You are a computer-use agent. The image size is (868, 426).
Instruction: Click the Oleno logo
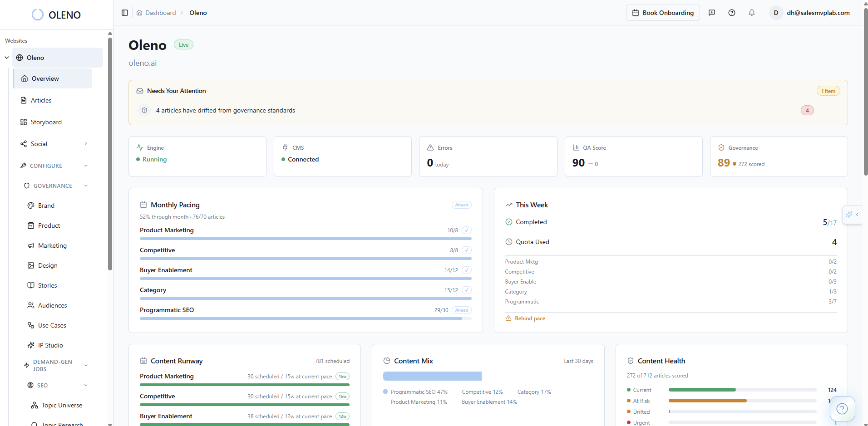click(56, 15)
